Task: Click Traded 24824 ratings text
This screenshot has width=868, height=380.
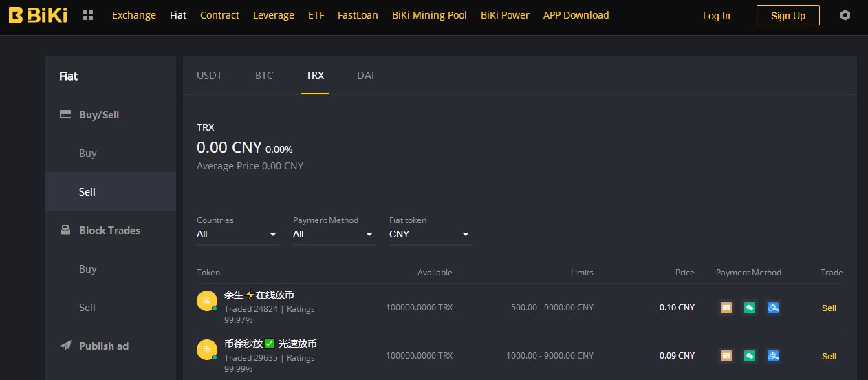Action: 270,314
